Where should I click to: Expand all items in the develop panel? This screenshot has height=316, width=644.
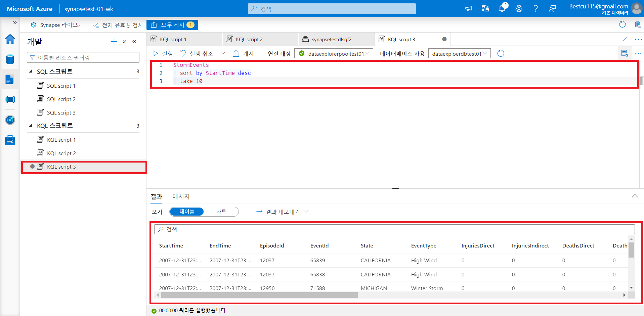coord(124,42)
